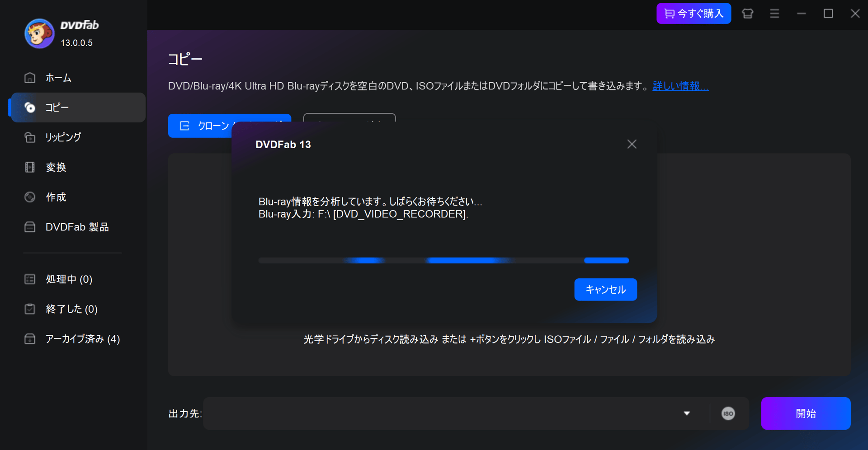Image resolution: width=868 pixels, height=450 pixels.
Task: Select the ISO output icon
Action: click(728, 413)
